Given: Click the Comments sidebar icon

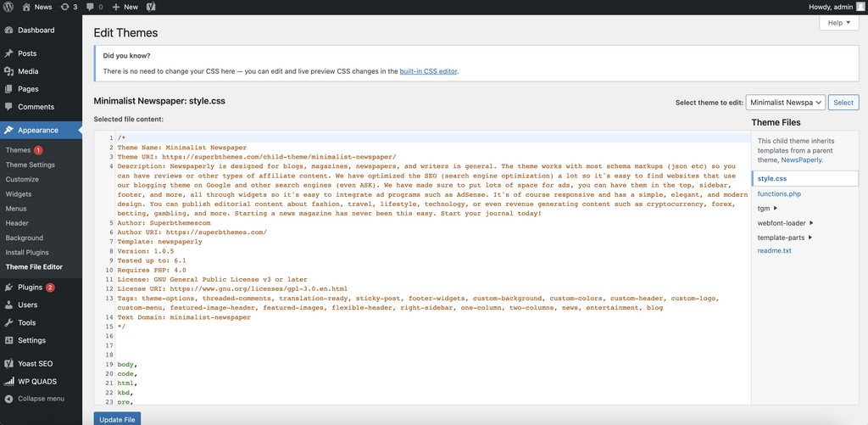Looking at the screenshot, I should tap(8, 107).
